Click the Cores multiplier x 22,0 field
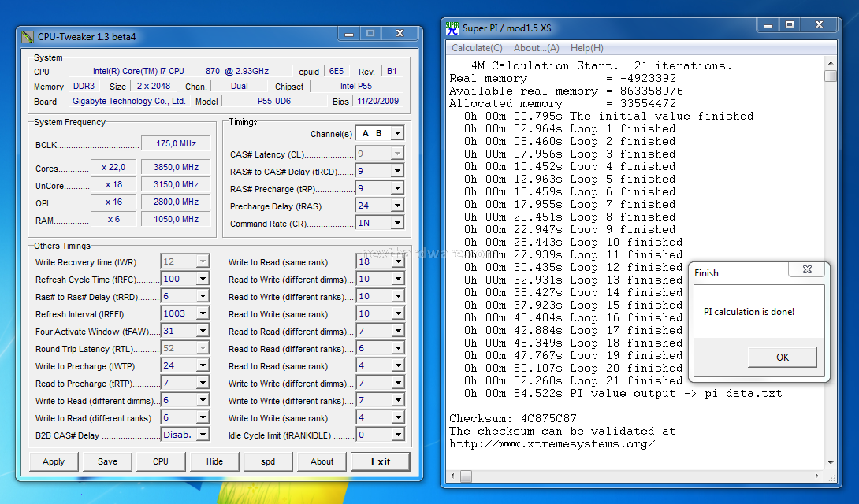This screenshot has width=859, height=504. point(113,167)
